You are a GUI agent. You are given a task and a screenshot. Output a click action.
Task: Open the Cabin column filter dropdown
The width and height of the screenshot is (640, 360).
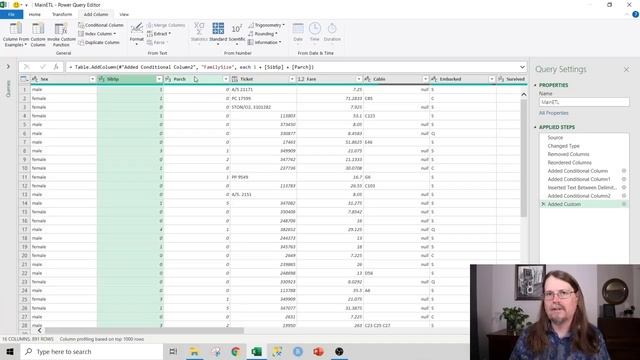[425, 79]
